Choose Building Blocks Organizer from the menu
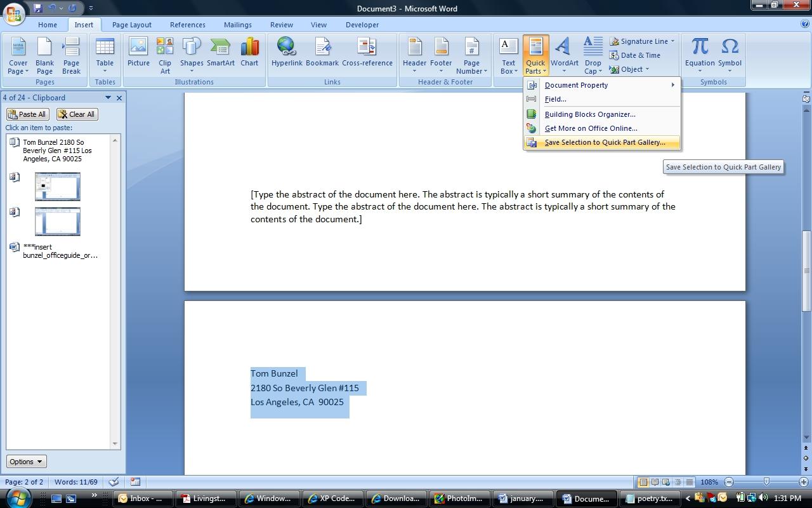The width and height of the screenshot is (812, 508). click(589, 114)
